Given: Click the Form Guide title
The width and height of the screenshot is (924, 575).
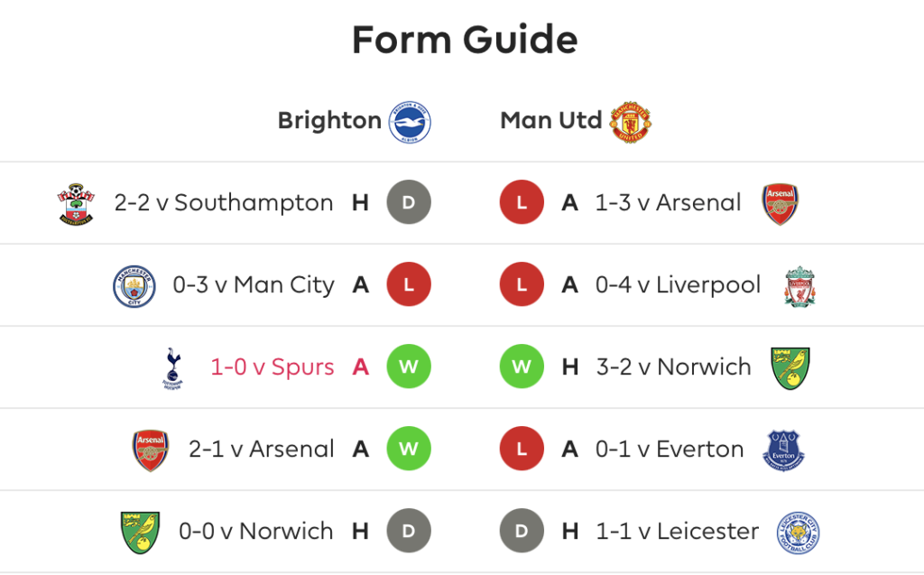Looking at the screenshot, I should 465,40.
